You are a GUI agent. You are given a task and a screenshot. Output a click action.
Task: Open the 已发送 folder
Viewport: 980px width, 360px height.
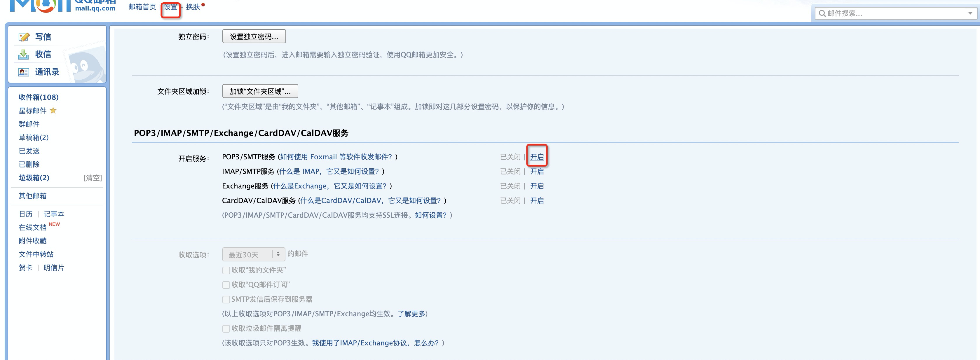[29, 151]
